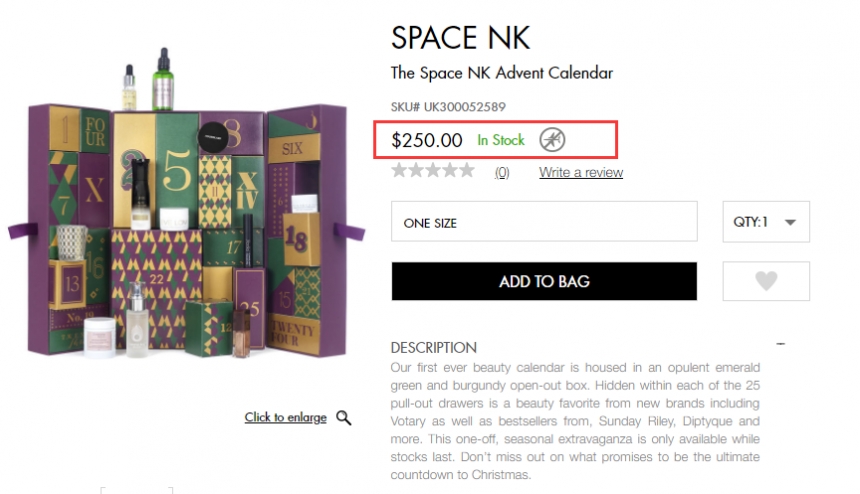Click the Space NK Advent Calendar title

[x=502, y=73]
